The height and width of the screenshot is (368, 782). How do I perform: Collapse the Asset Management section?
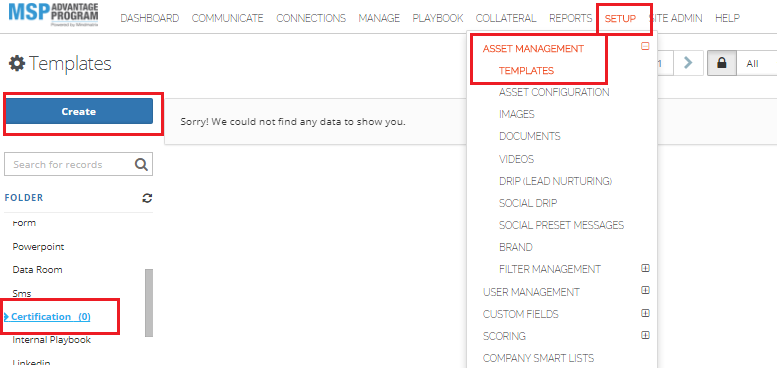click(645, 46)
